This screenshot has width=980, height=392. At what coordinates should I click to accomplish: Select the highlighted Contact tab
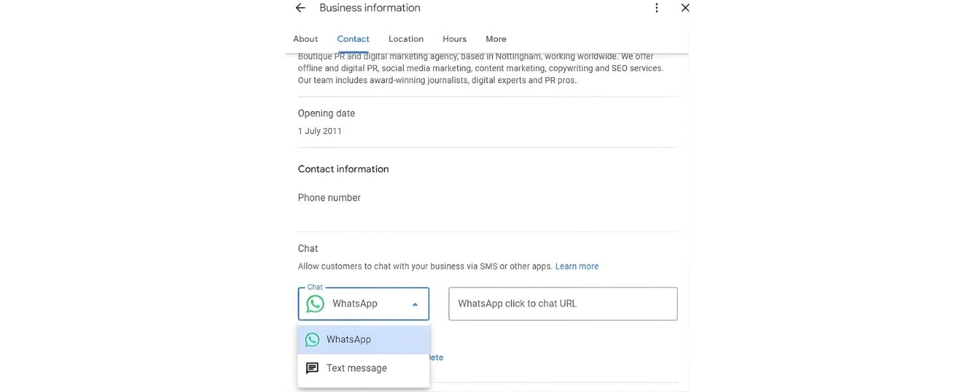coord(353,37)
